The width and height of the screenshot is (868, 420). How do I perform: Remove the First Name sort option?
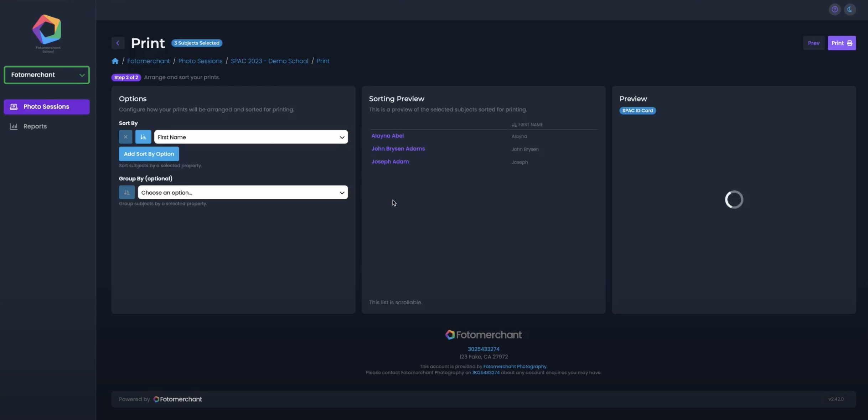click(125, 137)
